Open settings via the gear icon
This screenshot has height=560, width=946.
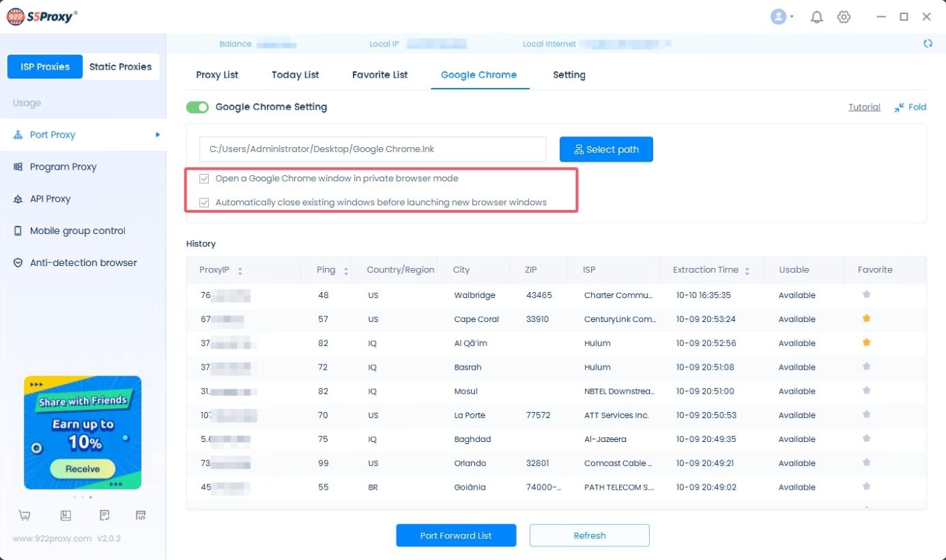(844, 16)
